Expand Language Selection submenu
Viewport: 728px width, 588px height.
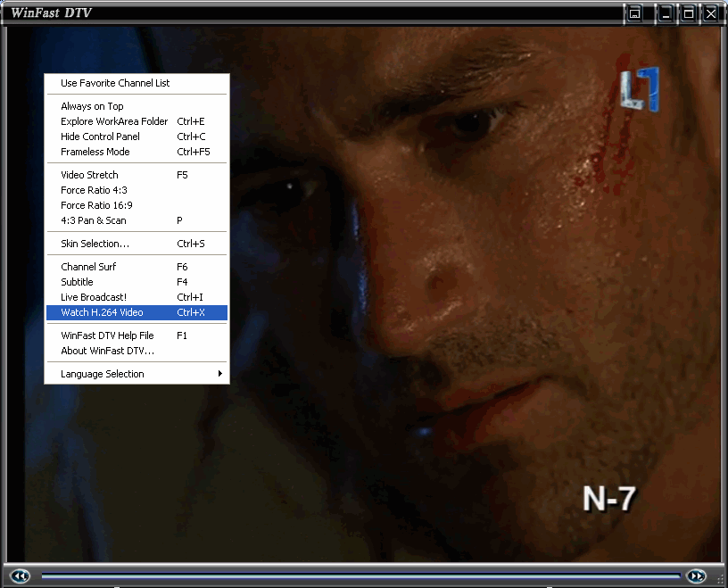pos(137,374)
